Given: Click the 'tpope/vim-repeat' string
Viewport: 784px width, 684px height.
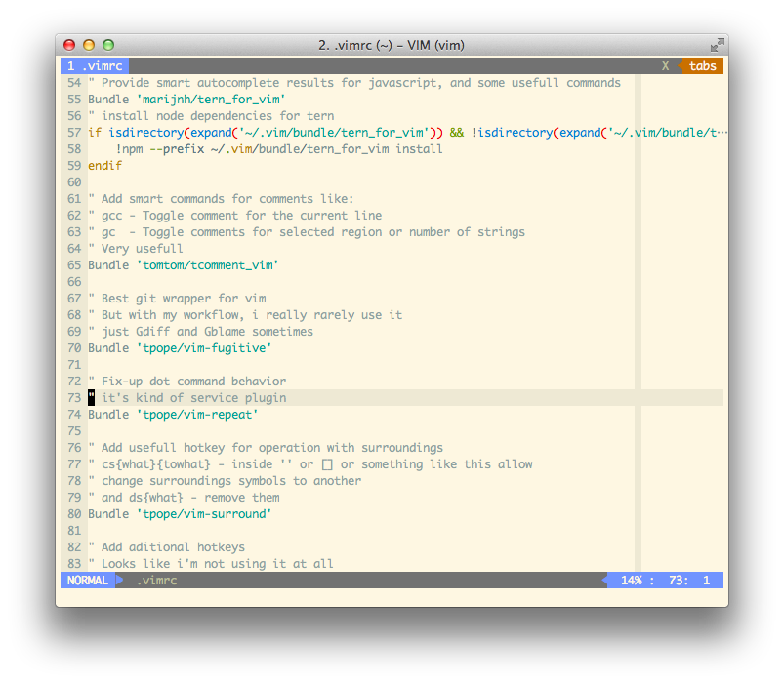Looking at the screenshot, I should 197,415.
